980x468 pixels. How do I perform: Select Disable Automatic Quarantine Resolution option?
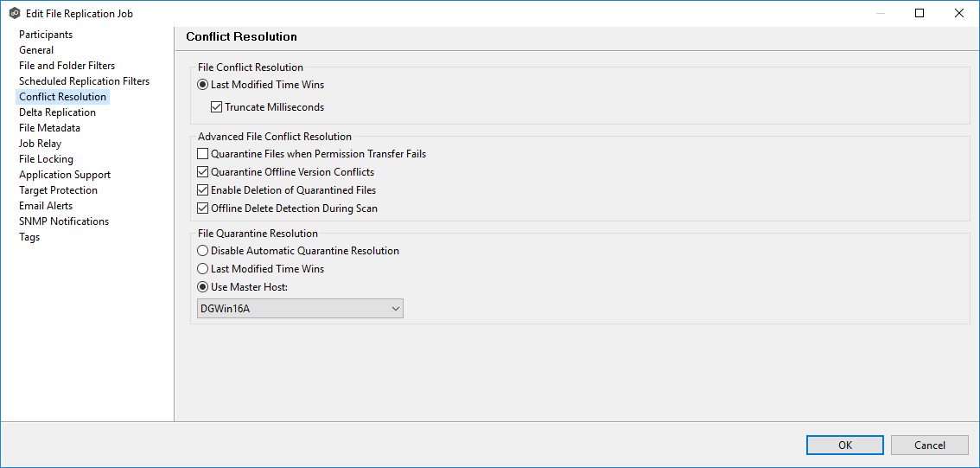pos(203,251)
